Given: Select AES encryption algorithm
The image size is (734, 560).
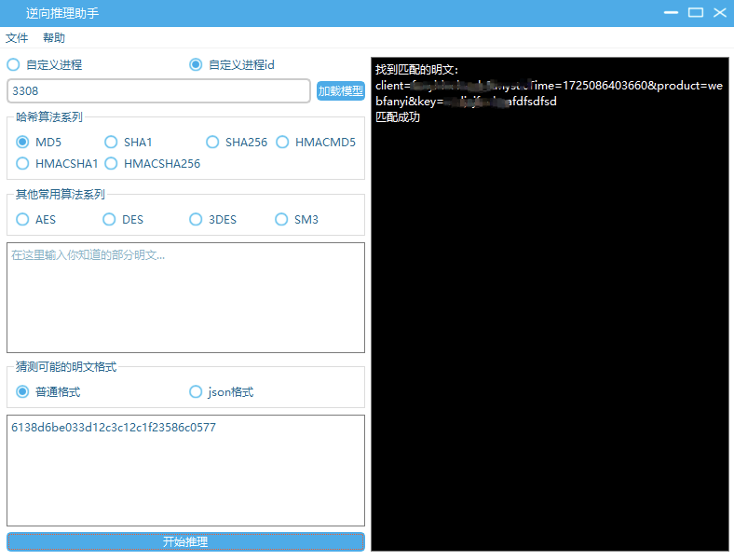Looking at the screenshot, I should 23,220.
